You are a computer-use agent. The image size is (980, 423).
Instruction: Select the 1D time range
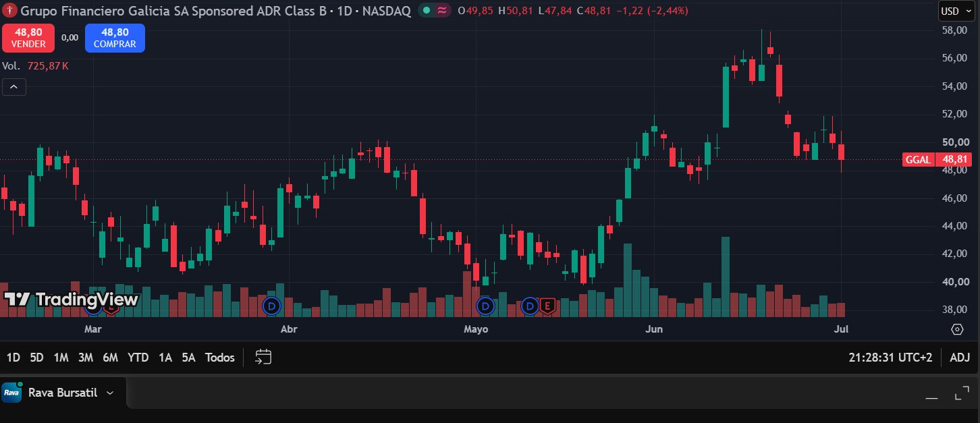click(x=13, y=358)
